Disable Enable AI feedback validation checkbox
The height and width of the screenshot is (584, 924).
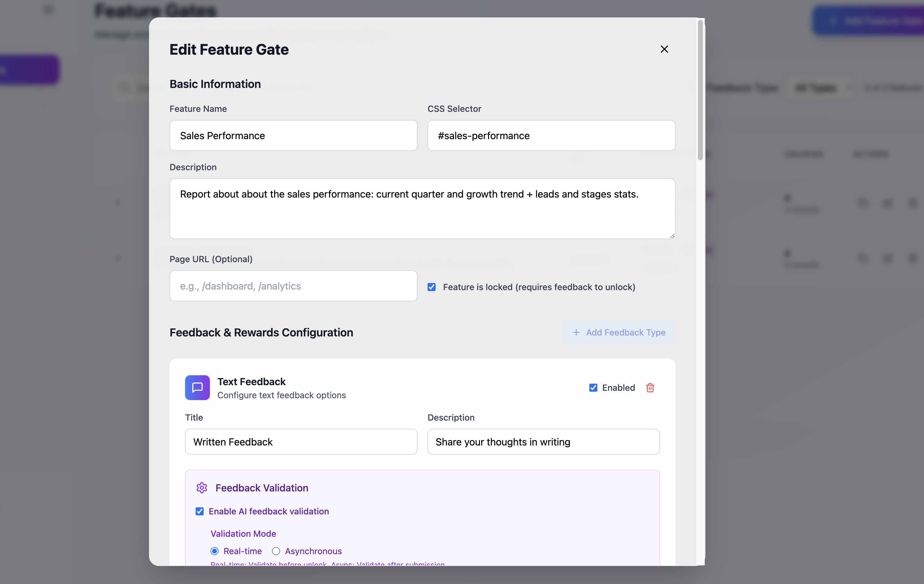(x=200, y=511)
